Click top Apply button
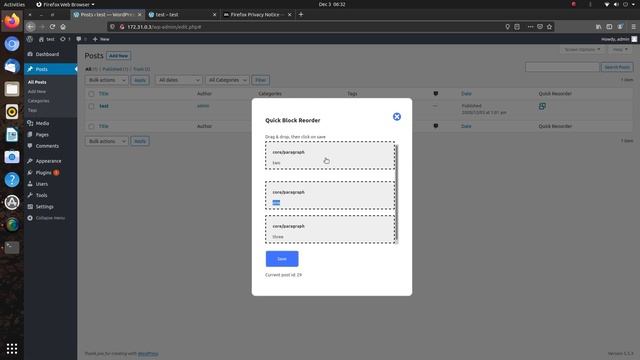 140,80
